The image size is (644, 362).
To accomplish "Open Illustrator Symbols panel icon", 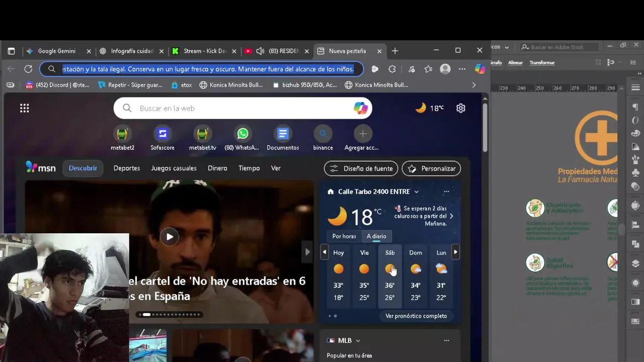I will (635, 173).
